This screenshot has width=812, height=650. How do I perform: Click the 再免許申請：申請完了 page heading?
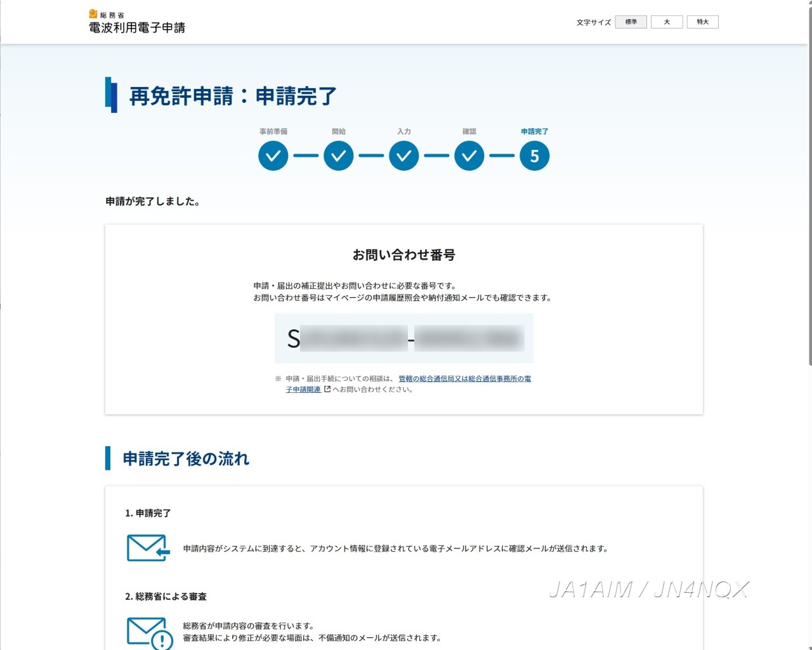pyautogui.click(x=233, y=96)
